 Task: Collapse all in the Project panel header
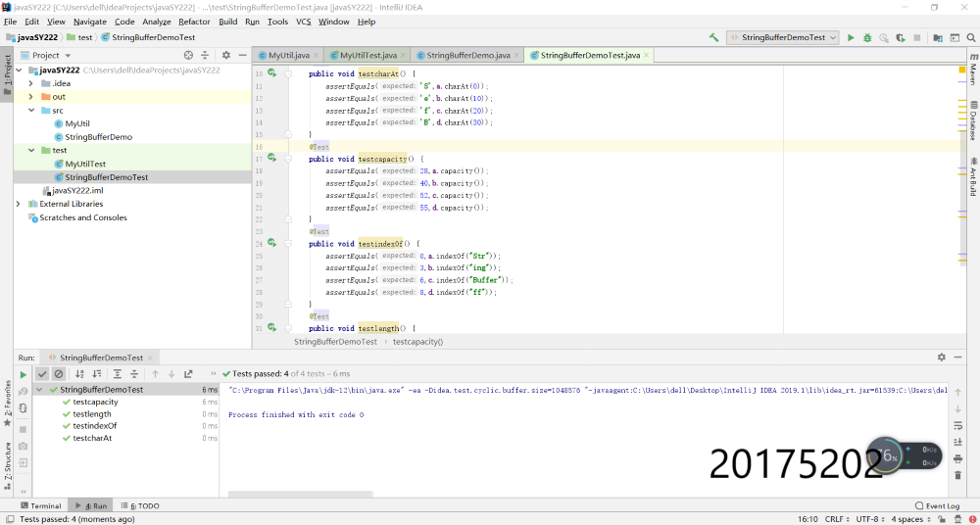point(205,55)
